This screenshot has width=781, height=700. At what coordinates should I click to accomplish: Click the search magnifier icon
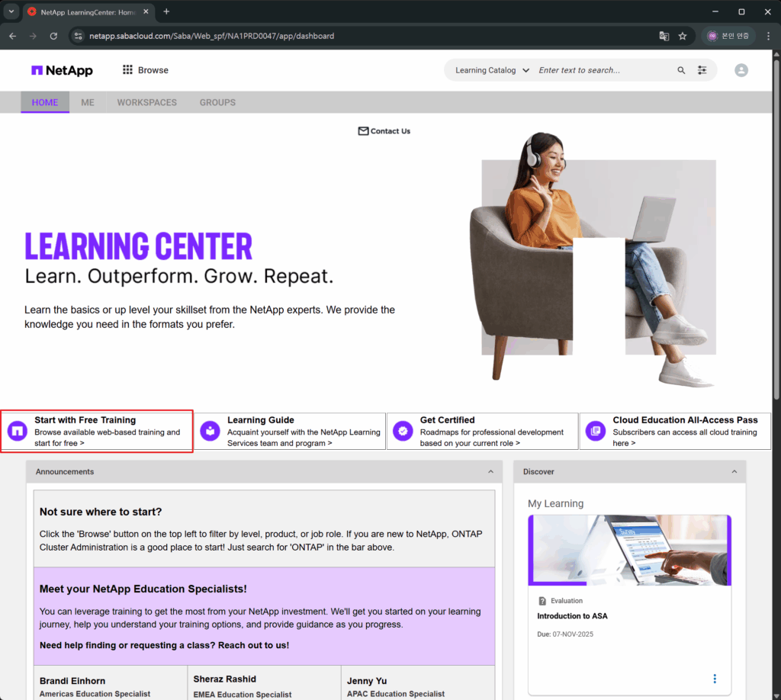681,70
